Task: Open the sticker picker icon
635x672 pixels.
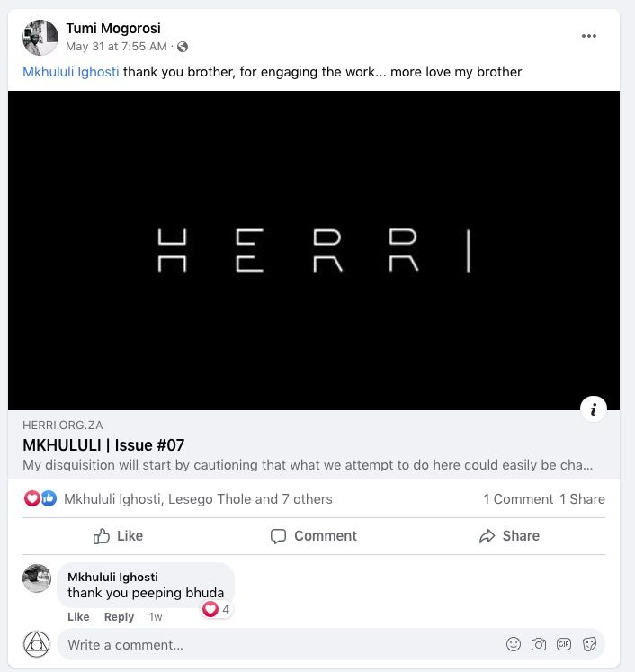Action: (x=589, y=644)
